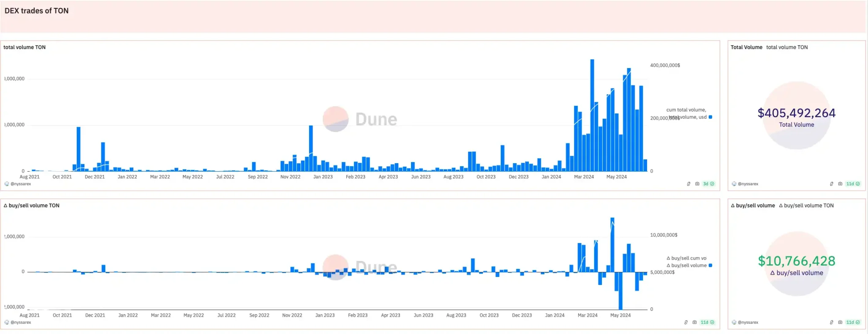The width and height of the screenshot is (868, 334).
Task: Open @nyssarex profile in buy/sell counter panel
Action: (x=748, y=322)
